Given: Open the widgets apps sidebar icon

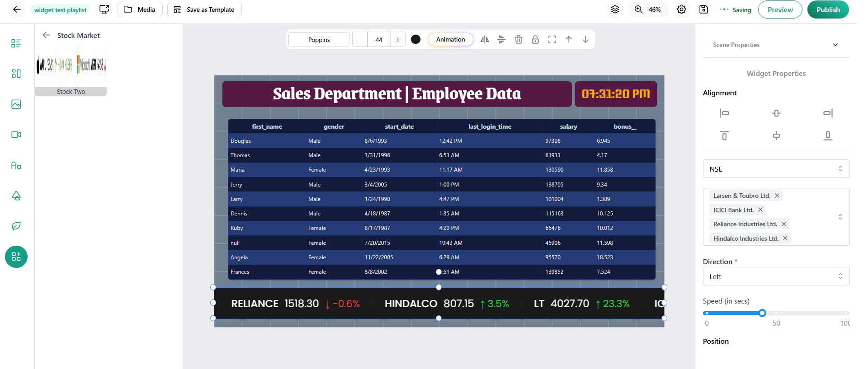Looking at the screenshot, I should [16, 257].
